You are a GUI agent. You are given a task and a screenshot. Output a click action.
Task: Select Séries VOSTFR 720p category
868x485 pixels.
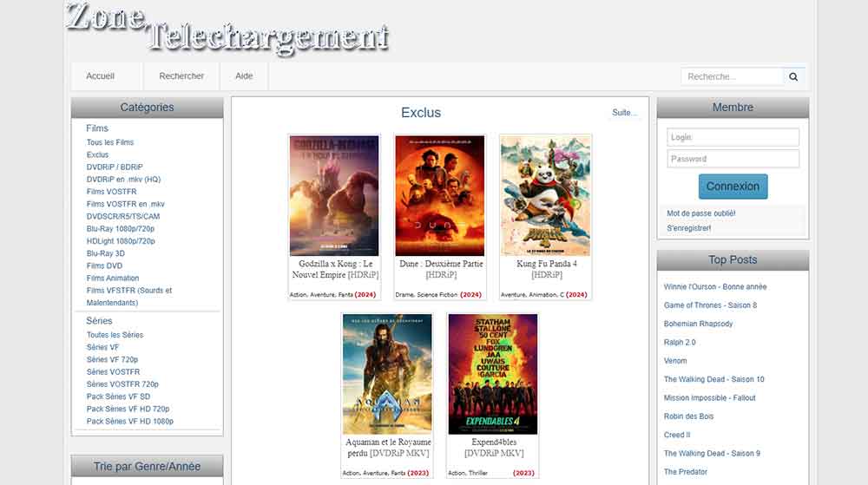(x=122, y=384)
